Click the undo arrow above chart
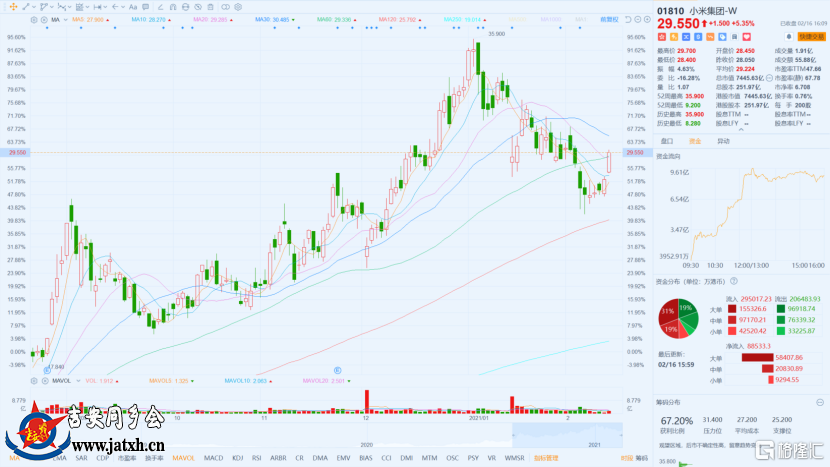The width and height of the screenshot is (830, 467). point(628,20)
